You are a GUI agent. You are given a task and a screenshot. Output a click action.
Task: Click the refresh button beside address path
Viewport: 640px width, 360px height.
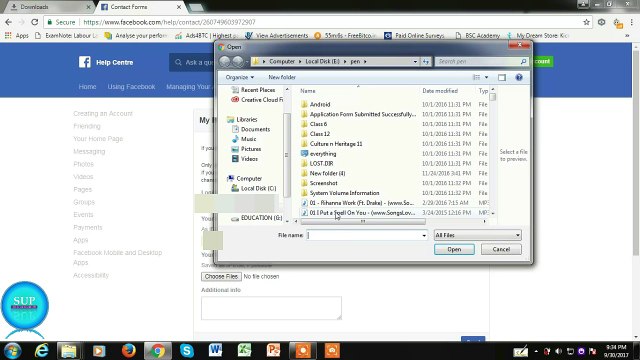click(426, 62)
